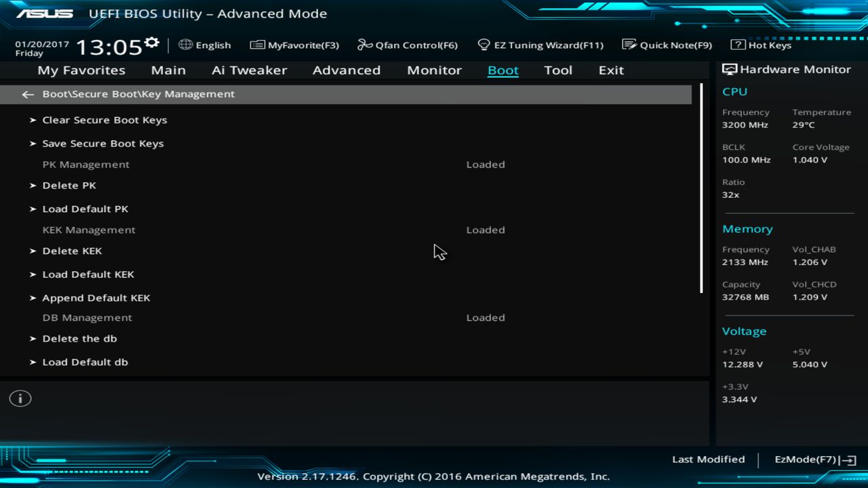This screenshot has height=488, width=868.
Task: Select Delete KEK
Action: pos(72,251)
